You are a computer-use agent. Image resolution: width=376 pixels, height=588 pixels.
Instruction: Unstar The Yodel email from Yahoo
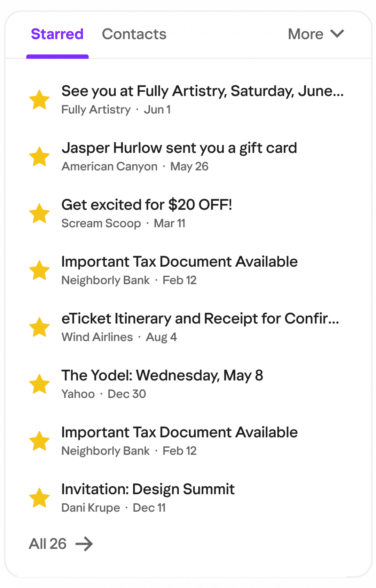(x=39, y=384)
